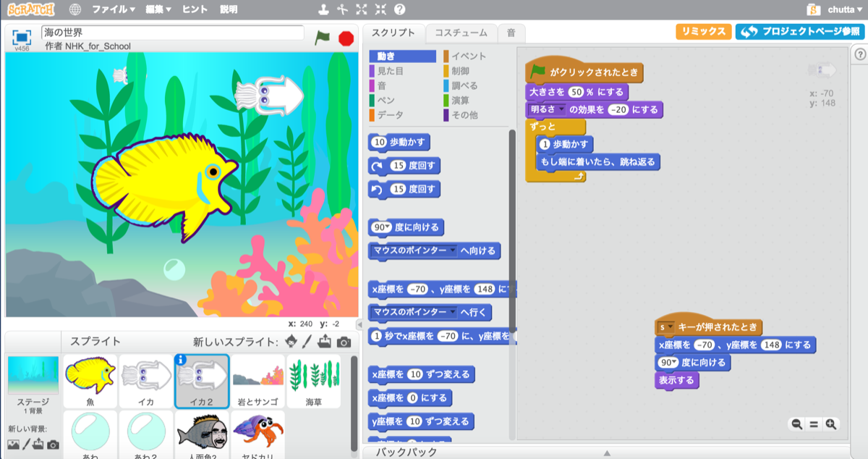Zoom in the scripts area
Image resolution: width=868 pixels, height=459 pixels.
point(830,425)
